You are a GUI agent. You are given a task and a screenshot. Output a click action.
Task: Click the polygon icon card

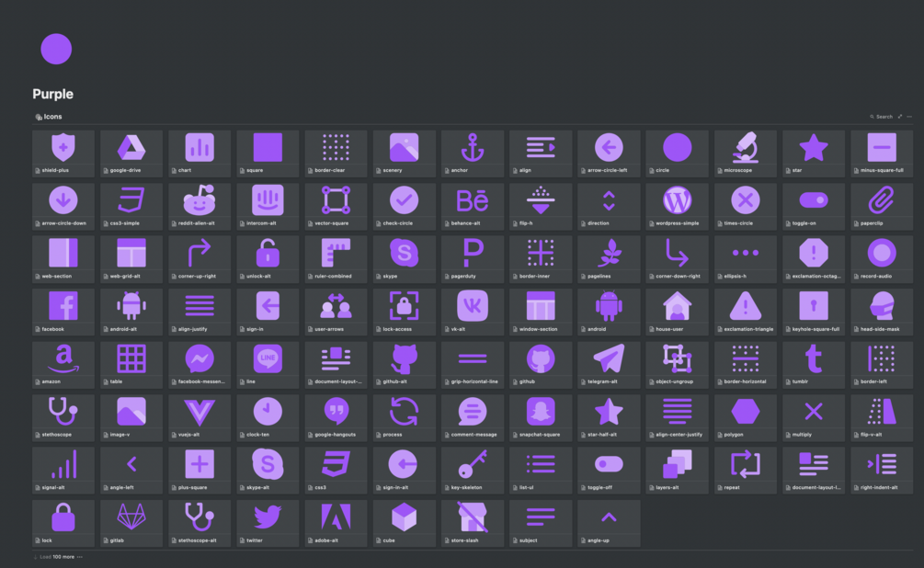tap(746, 417)
